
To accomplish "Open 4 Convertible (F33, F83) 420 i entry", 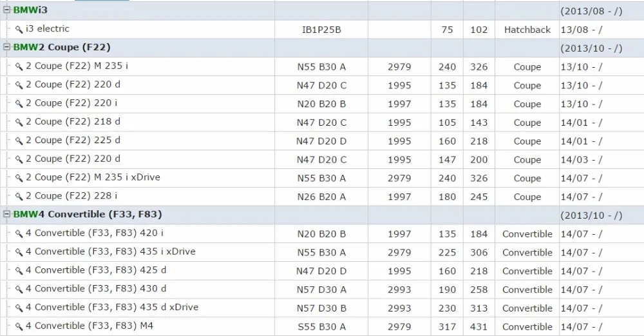I will point(95,233).
